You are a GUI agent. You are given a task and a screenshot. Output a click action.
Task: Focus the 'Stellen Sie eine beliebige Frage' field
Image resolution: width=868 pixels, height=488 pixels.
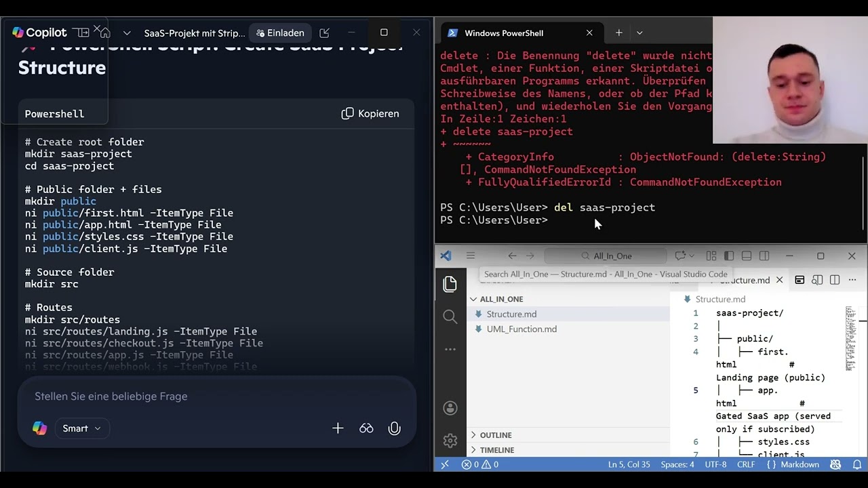(217, 396)
